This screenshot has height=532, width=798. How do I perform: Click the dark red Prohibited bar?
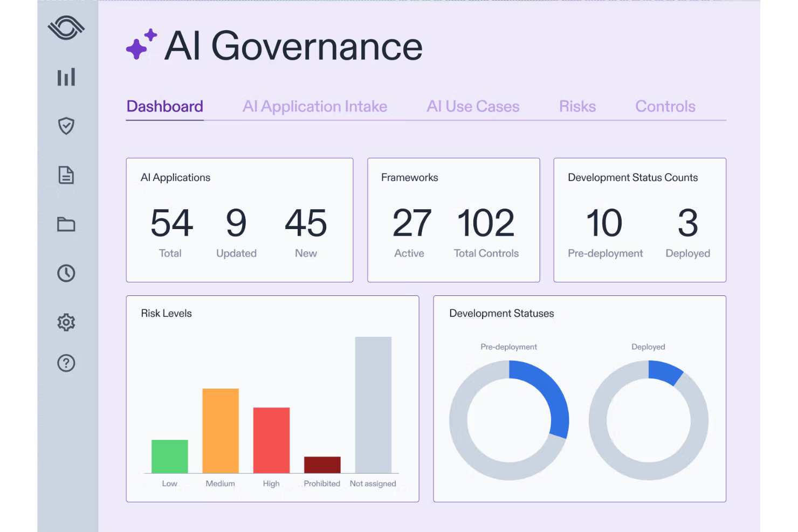point(322,465)
